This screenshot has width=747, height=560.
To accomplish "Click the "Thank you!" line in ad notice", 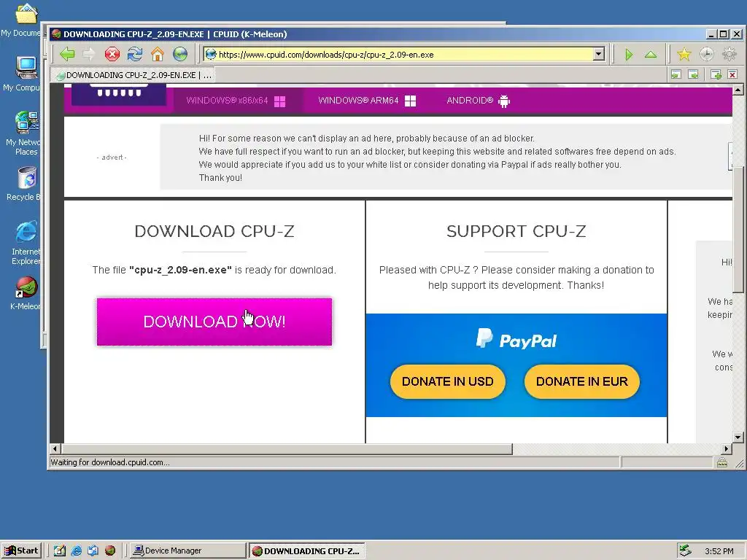I will (x=220, y=178).
